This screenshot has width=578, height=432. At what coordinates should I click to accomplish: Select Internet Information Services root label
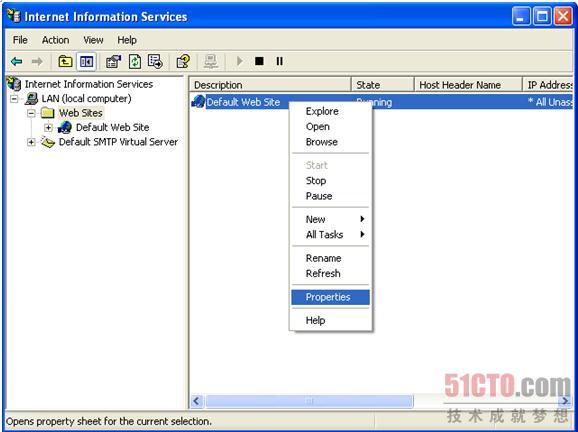tap(89, 84)
